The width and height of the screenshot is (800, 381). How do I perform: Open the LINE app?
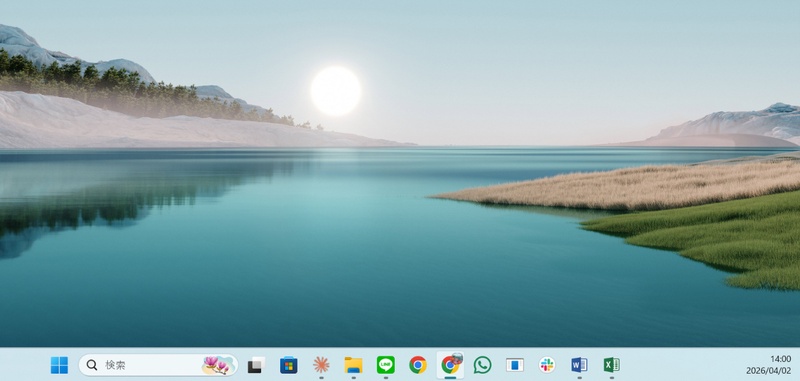pos(386,365)
